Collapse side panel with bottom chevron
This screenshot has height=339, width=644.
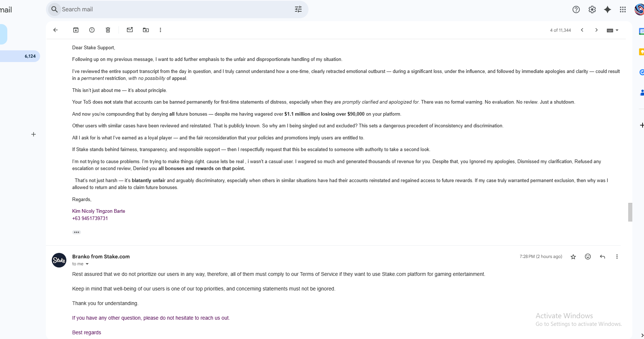pos(642,335)
